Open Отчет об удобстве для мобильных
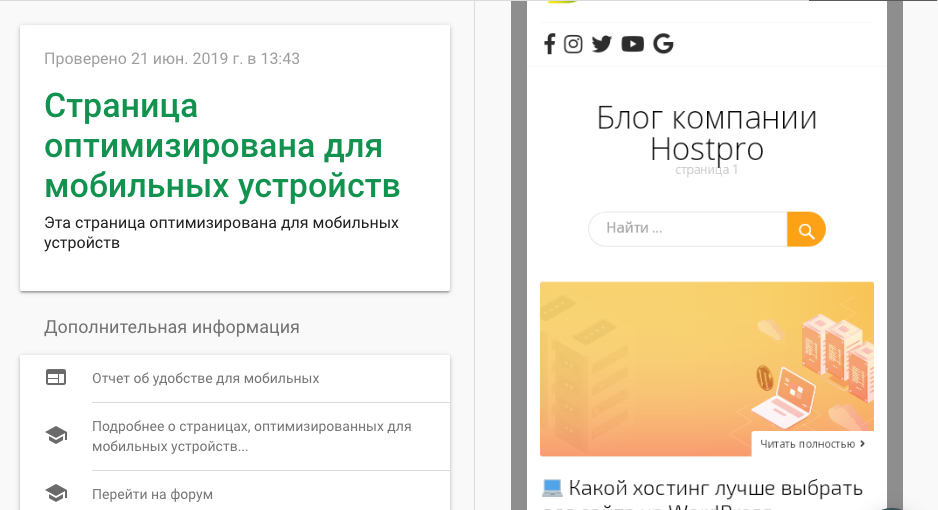Screen dimensions: 938x510 tap(206, 378)
